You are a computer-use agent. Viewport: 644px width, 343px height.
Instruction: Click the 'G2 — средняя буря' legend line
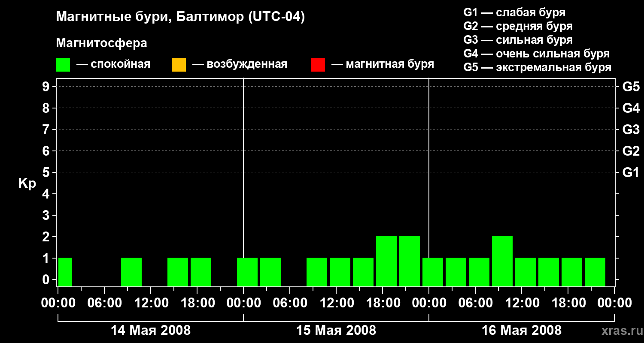pyautogui.click(x=518, y=26)
